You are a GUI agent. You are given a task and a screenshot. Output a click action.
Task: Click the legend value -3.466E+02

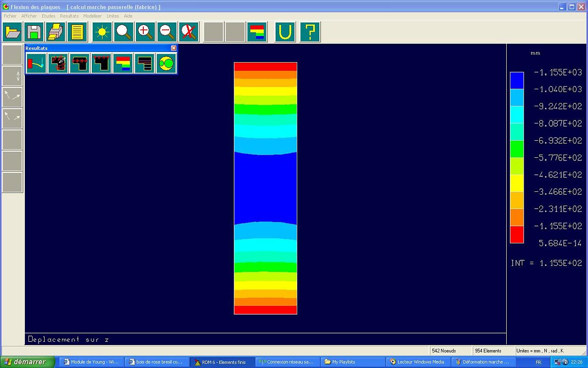558,192
